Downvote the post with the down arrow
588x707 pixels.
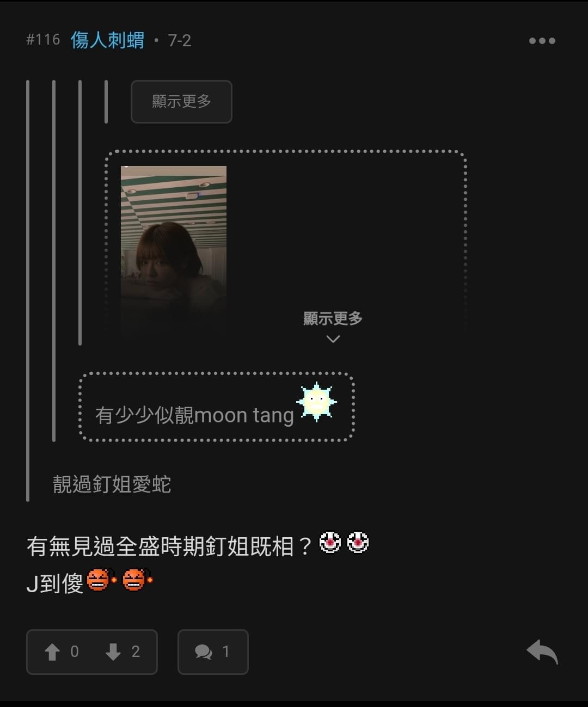[113, 651]
